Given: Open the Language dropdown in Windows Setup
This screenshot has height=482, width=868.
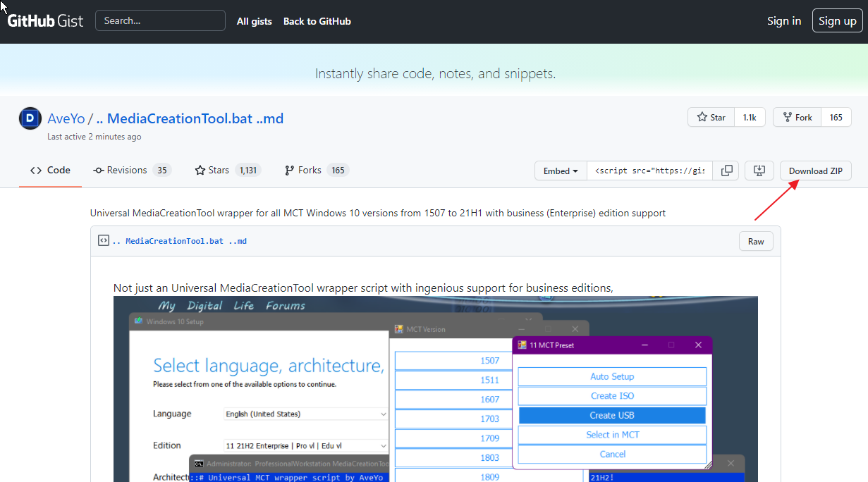Looking at the screenshot, I should coord(305,414).
